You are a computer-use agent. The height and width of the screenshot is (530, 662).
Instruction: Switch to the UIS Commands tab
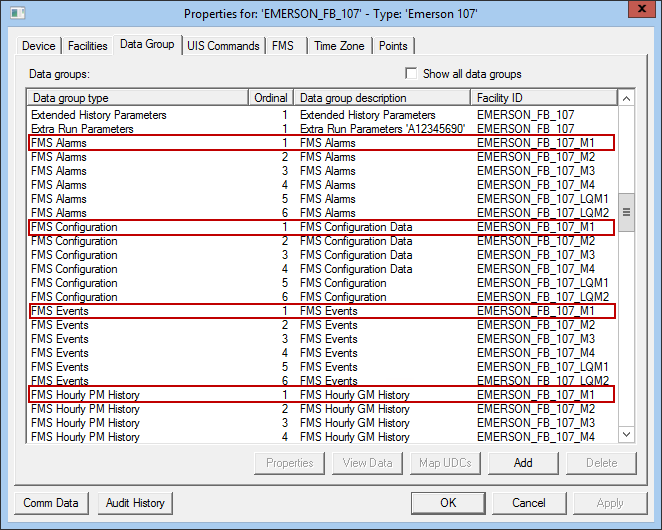(x=223, y=46)
